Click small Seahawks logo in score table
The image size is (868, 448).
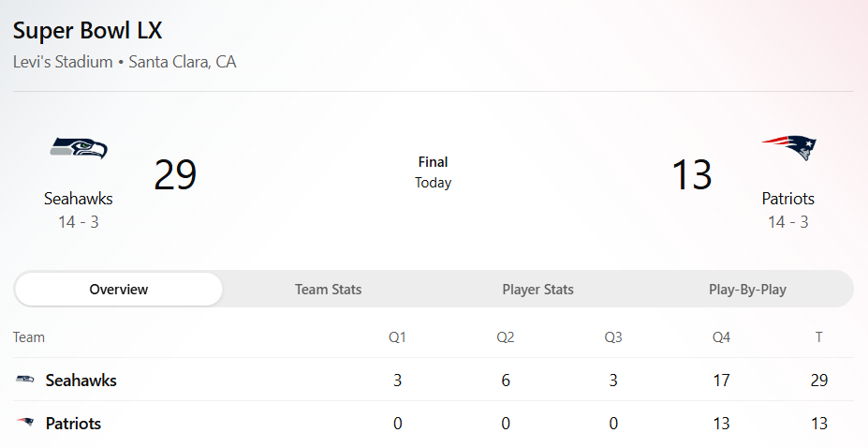coord(25,380)
